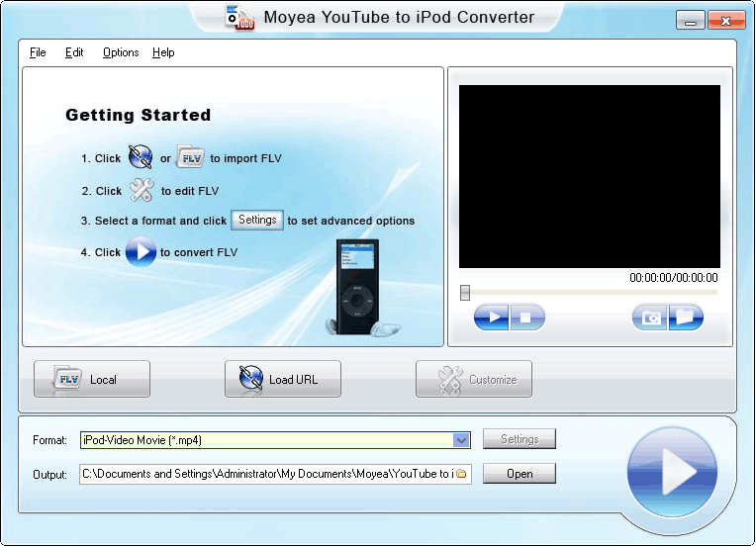Click the FLV folder icon in step 1

[190, 157]
